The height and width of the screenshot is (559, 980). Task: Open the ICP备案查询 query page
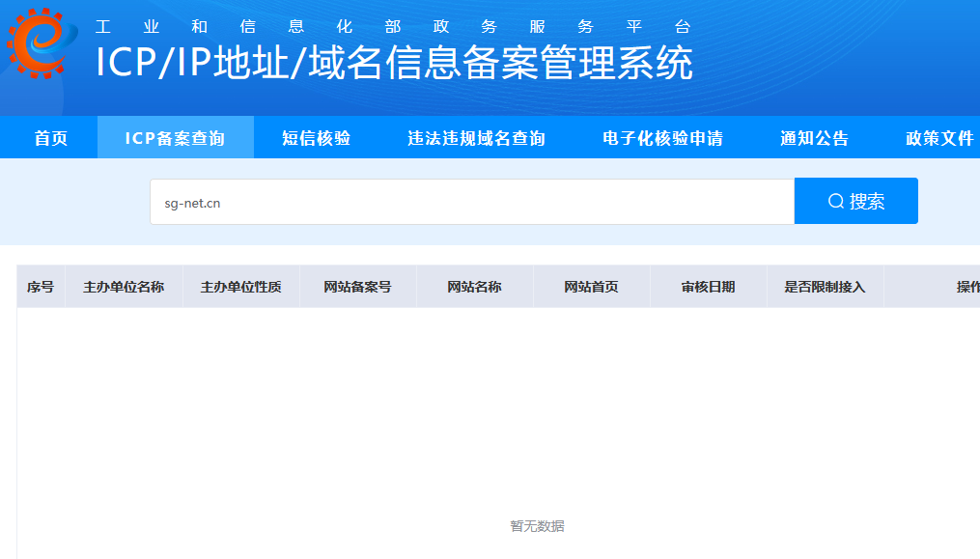175,137
